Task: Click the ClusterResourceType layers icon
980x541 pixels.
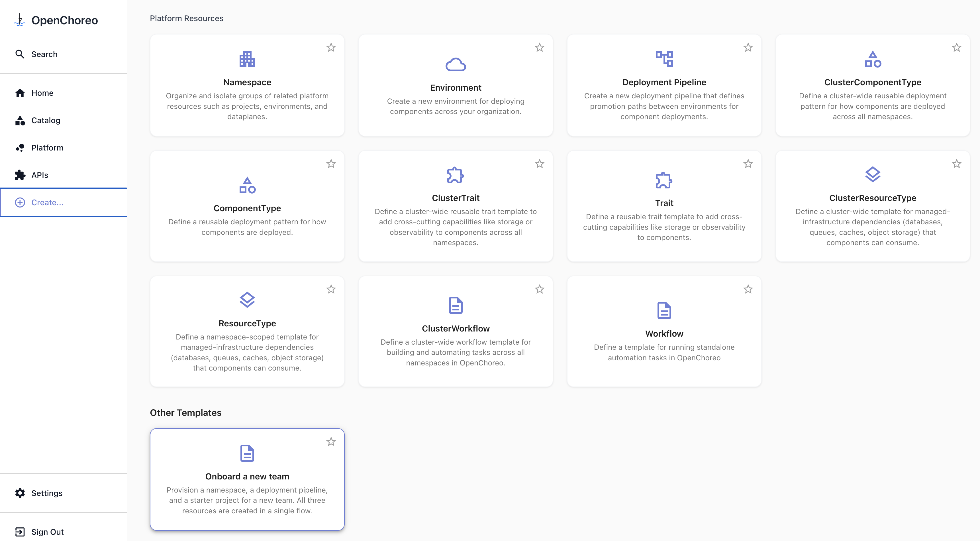Action: [873, 175]
